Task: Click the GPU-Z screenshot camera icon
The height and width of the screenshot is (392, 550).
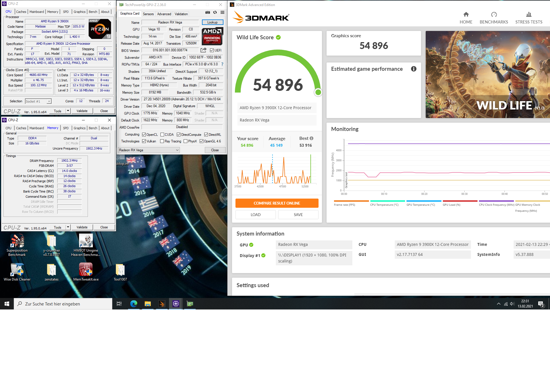Action: click(208, 12)
